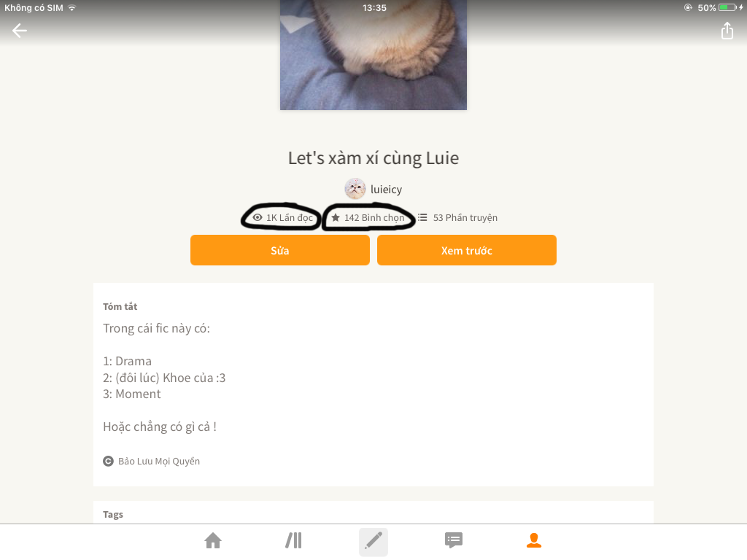The width and height of the screenshot is (747, 560).
Task: Tap the eye icon beside 1K Lần đọc
Action: 258,217
